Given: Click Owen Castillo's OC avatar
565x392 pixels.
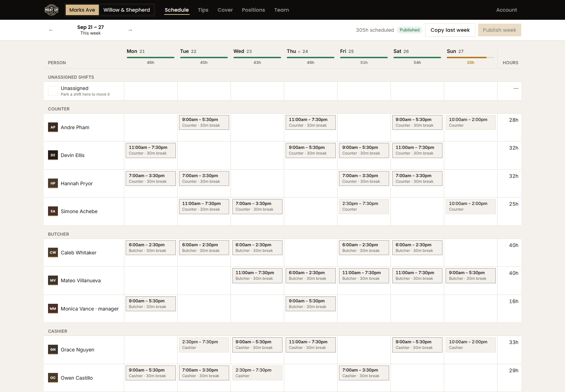Looking at the screenshot, I should pos(53,378).
